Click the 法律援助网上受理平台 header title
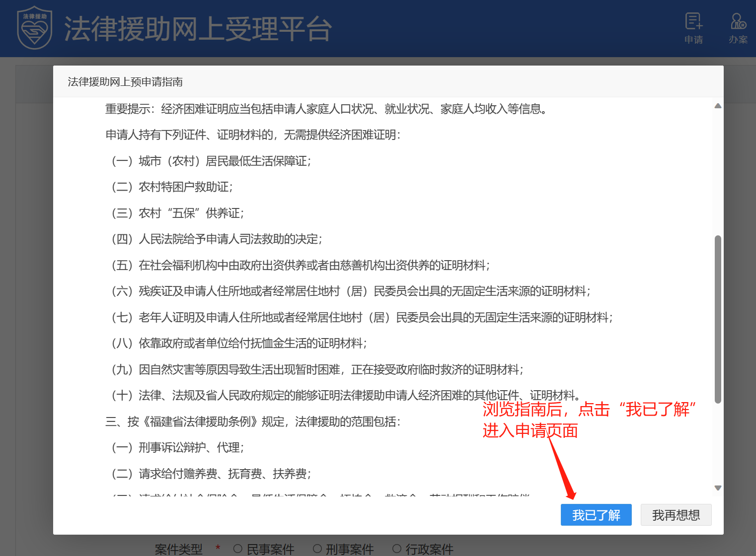Image resolution: width=756 pixels, height=556 pixels. pos(198,29)
